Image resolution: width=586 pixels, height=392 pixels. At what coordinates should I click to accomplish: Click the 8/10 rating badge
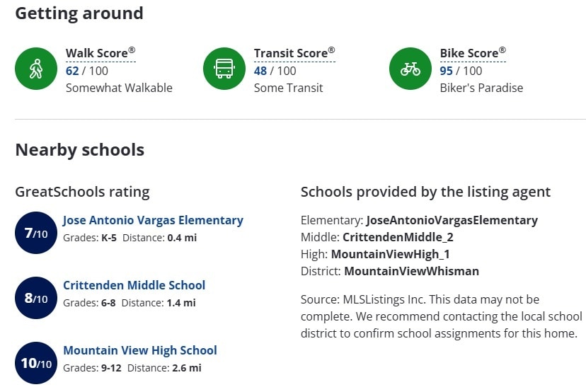[x=36, y=298]
